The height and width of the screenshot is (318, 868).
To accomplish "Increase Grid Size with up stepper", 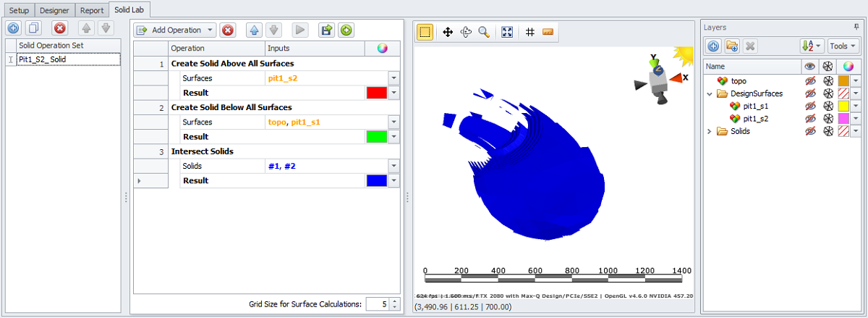I will coord(394,301).
